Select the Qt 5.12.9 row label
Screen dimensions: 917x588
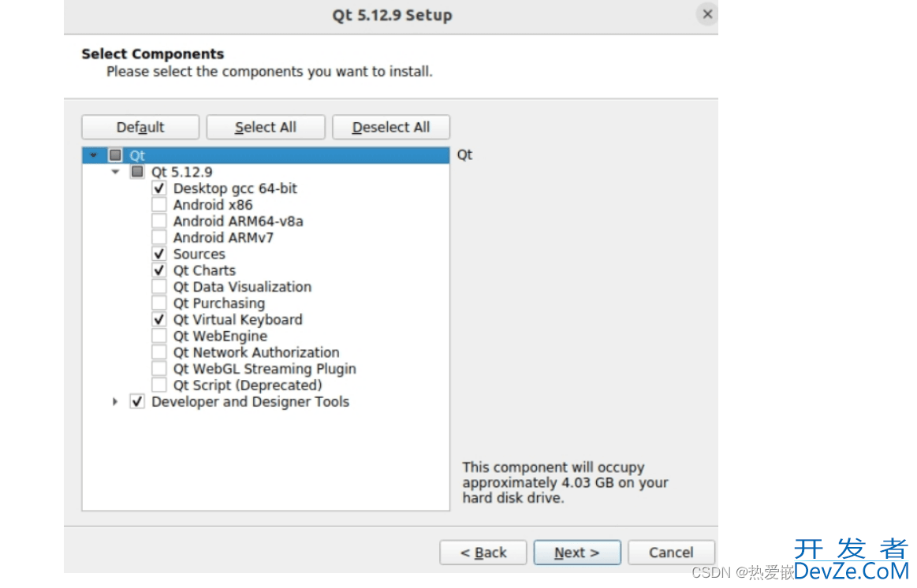click(x=182, y=172)
